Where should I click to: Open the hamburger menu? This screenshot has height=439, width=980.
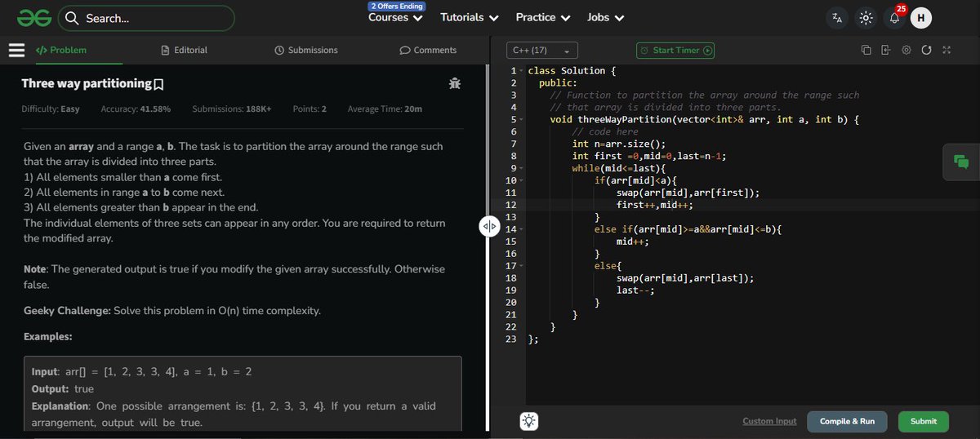[x=16, y=50]
